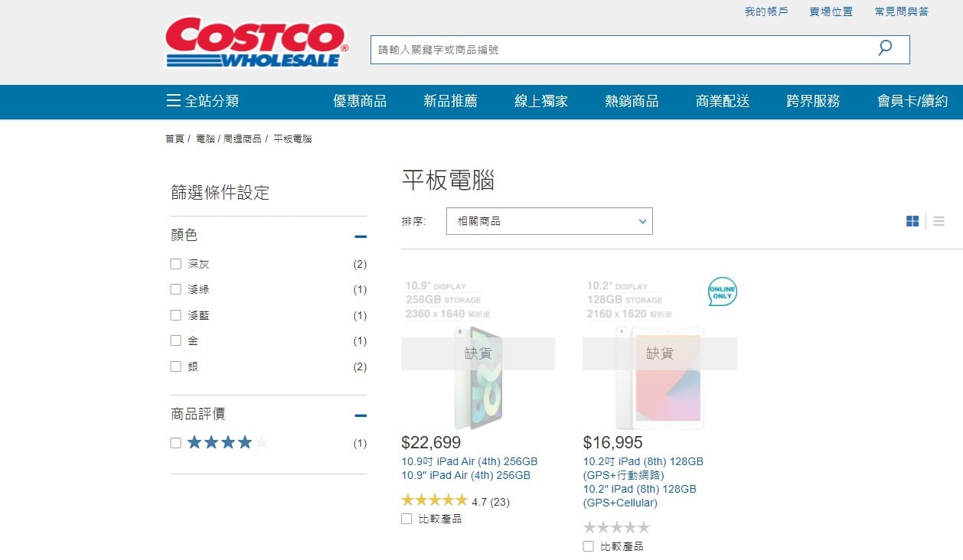963x560 pixels.
Task: Check the 深灰 color filter
Action: pyautogui.click(x=175, y=264)
